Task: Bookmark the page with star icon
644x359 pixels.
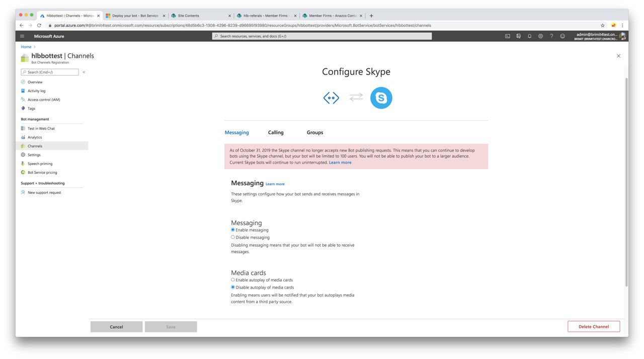Action: click(603, 25)
